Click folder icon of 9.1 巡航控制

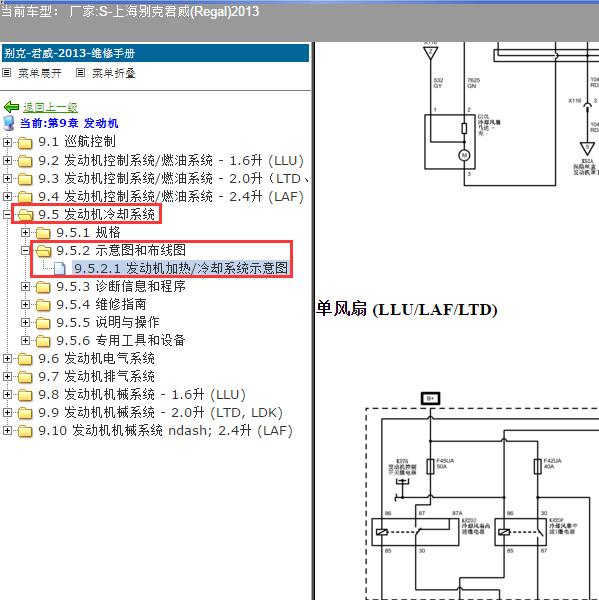click(25, 143)
